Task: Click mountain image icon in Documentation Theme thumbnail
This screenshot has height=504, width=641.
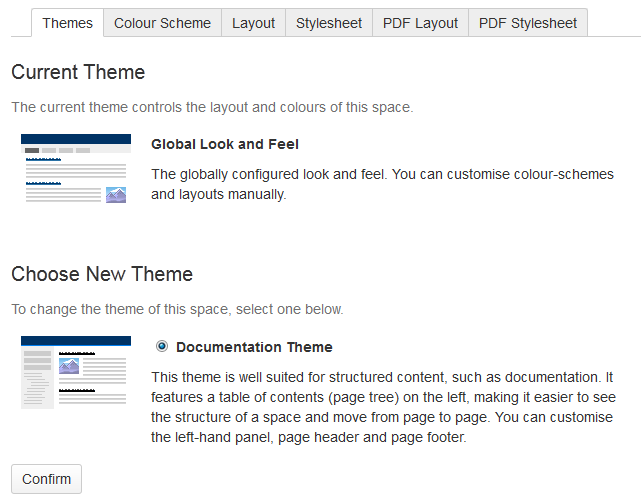Action: [x=69, y=366]
